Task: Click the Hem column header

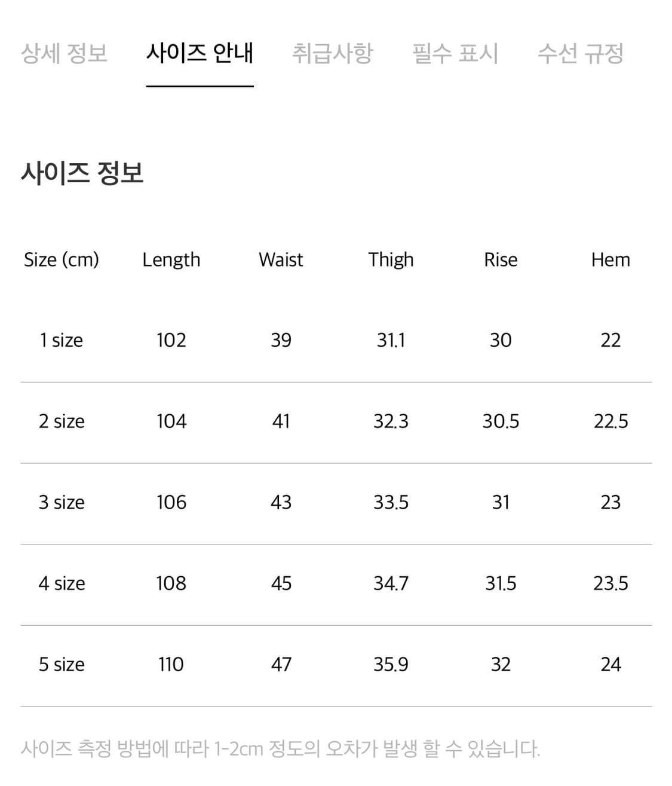Action: (x=610, y=259)
